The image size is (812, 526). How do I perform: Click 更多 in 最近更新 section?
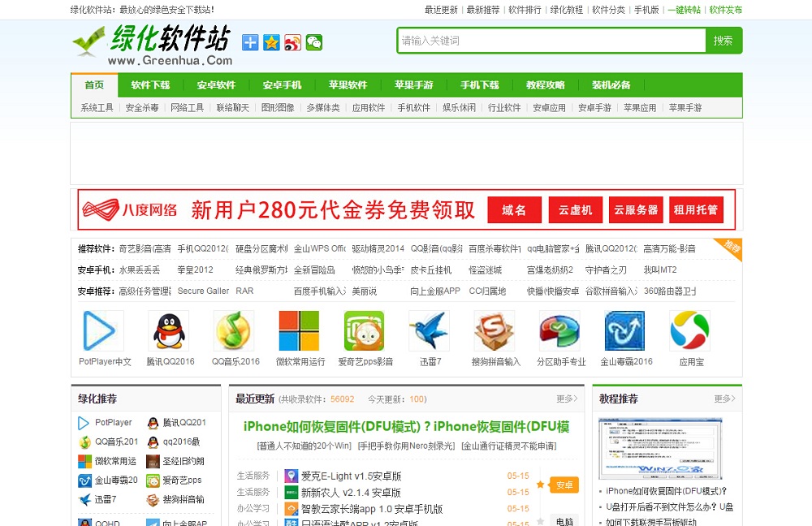click(567, 399)
